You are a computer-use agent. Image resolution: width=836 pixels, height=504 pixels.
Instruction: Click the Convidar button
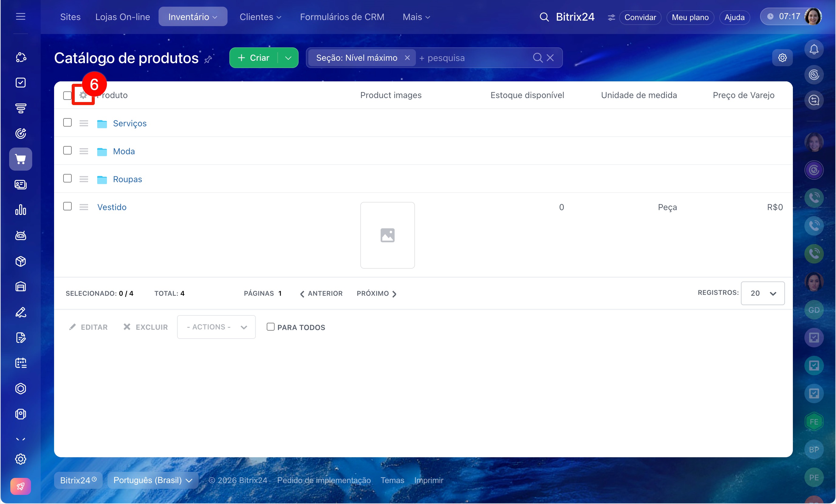click(x=639, y=17)
